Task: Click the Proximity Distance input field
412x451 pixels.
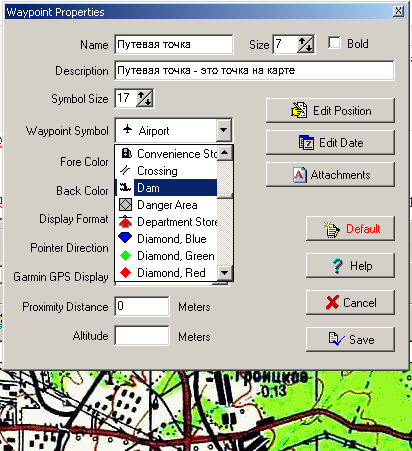Action: click(142, 306)
